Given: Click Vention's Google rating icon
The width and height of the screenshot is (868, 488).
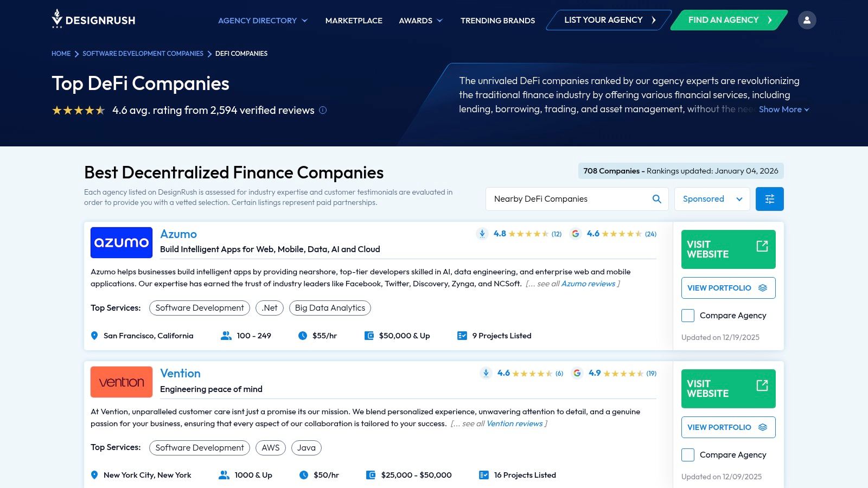Looking at the screenshot, I should click(577, 373).
